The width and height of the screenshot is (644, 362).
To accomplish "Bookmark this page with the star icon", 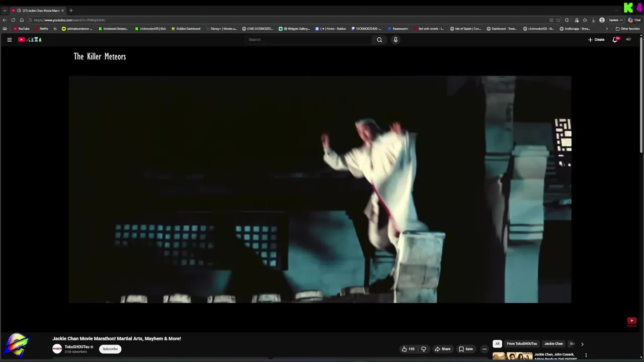I will pyautogui.click(x=558, y=20).
